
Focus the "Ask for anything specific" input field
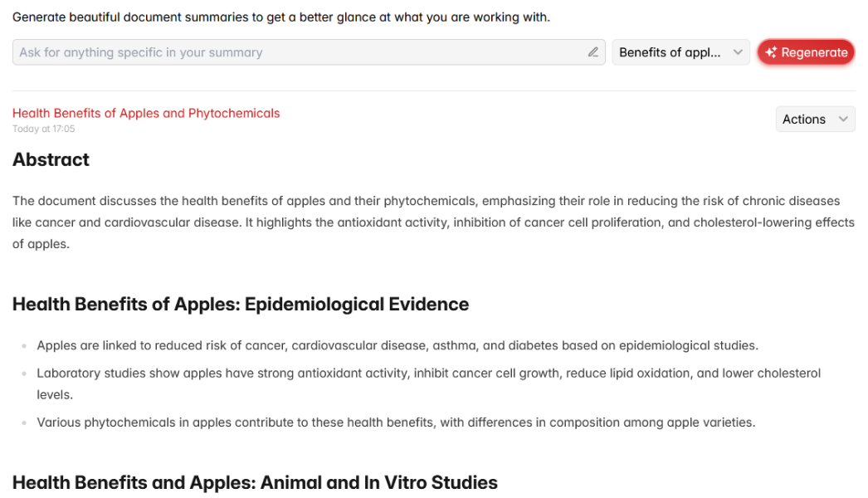coord(299,52)
